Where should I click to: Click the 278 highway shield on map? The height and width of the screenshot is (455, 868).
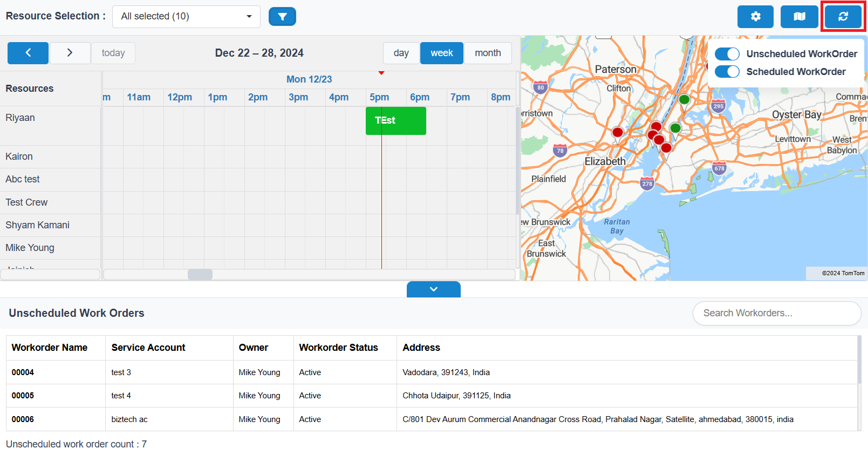tap(647, 184)
